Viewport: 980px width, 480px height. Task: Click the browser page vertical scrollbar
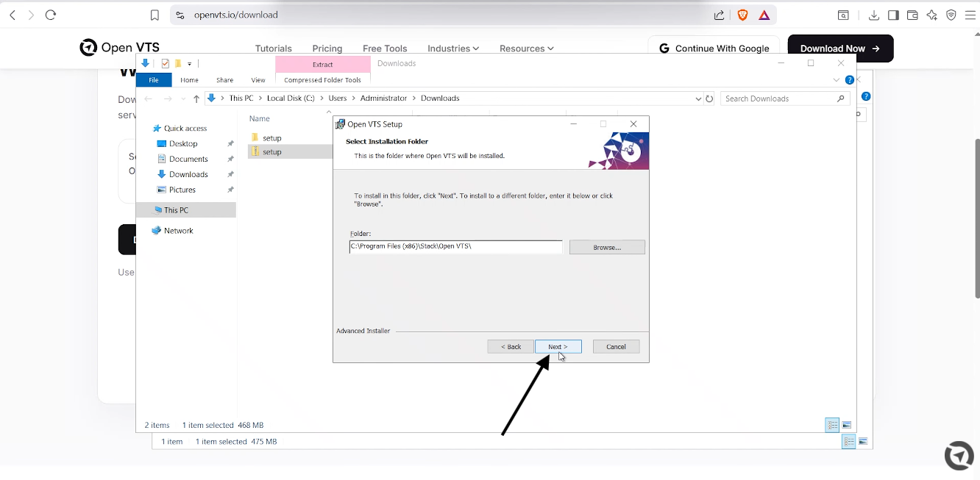pyautogui.click(x=977, y=218)
